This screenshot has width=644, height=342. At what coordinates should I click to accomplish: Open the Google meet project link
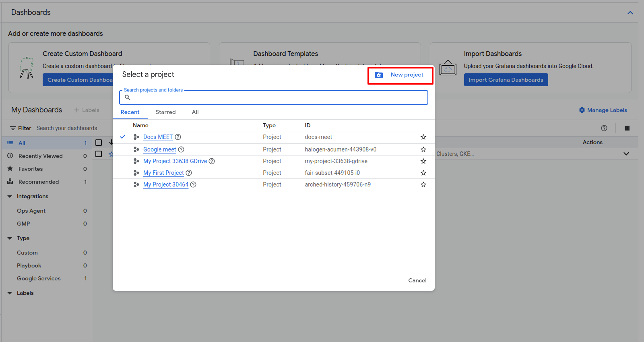[x=159, y=149]
